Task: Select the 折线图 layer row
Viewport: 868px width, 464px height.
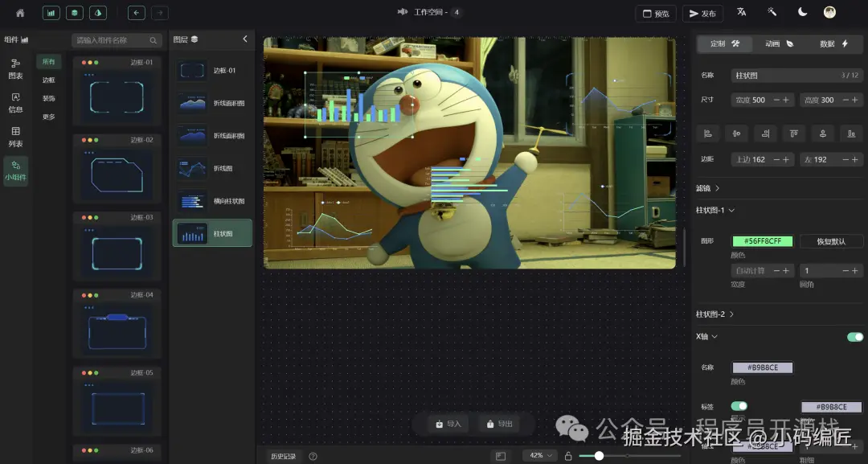Action: (212, 168)
